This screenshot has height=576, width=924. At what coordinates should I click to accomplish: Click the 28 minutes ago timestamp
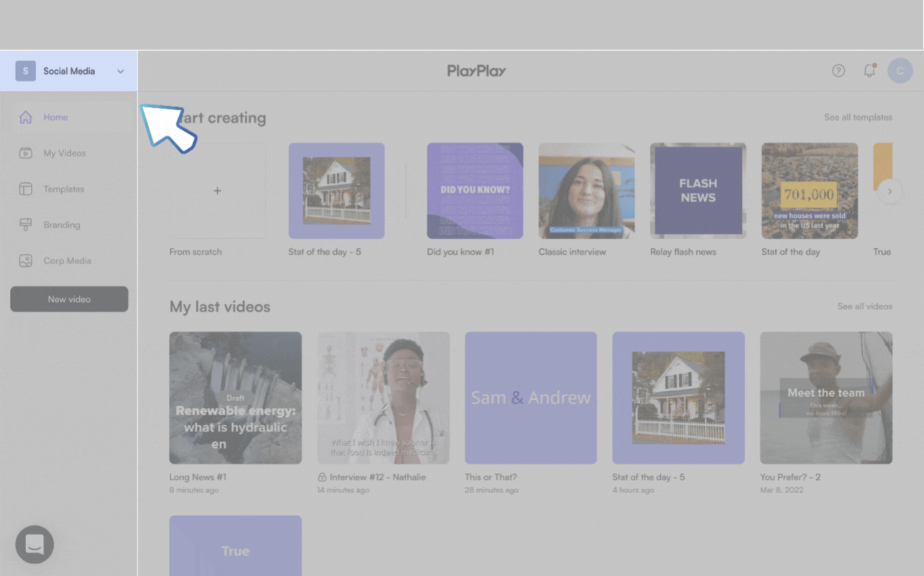click(x=492, y=490)
